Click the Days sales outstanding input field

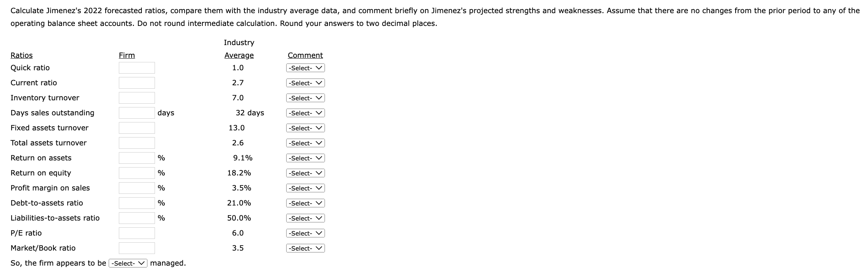coord(137,113)
